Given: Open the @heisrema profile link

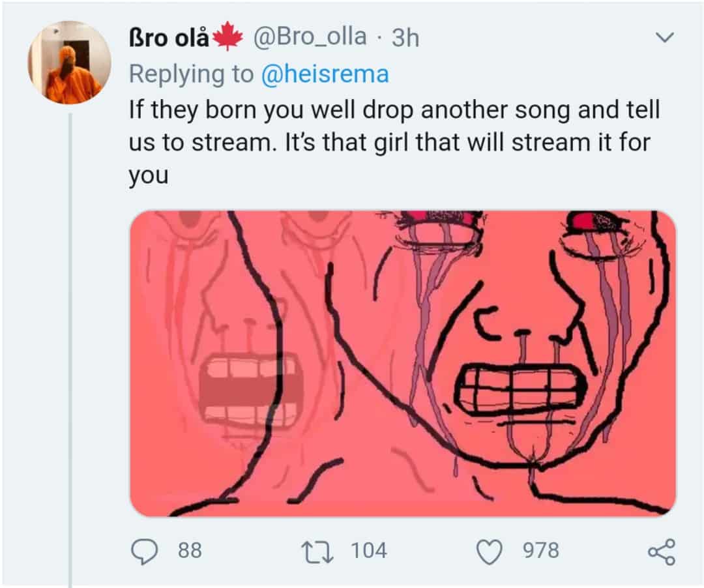Looking at the screenshot, I should [325, 74].
